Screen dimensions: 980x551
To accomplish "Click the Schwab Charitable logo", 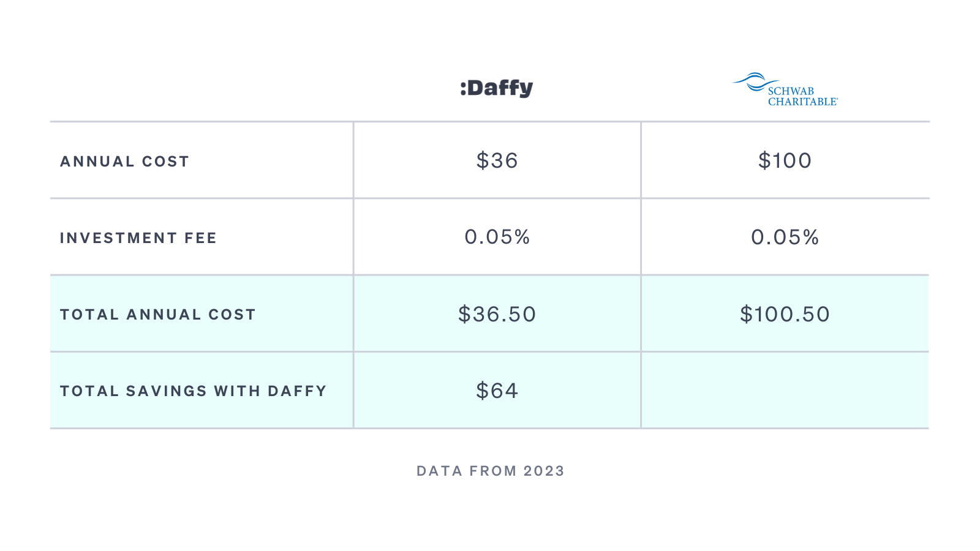I will point(785,89).
